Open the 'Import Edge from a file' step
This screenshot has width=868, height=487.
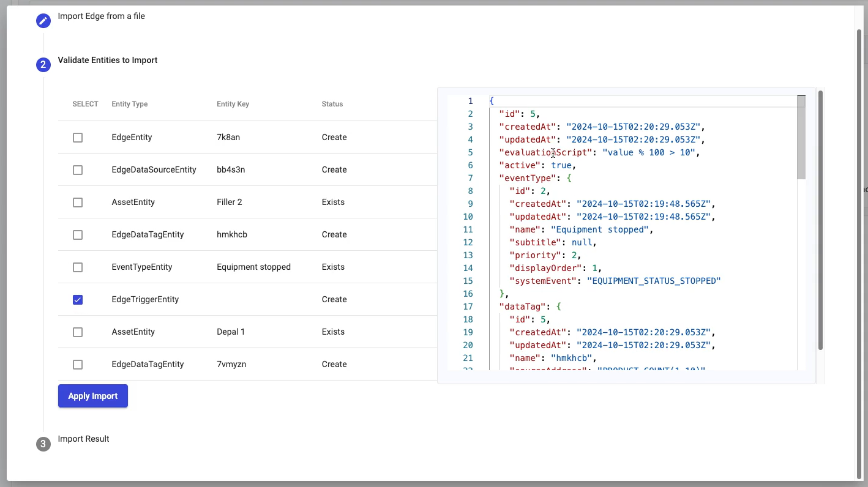pyautogui.click(x=102, y=16)
